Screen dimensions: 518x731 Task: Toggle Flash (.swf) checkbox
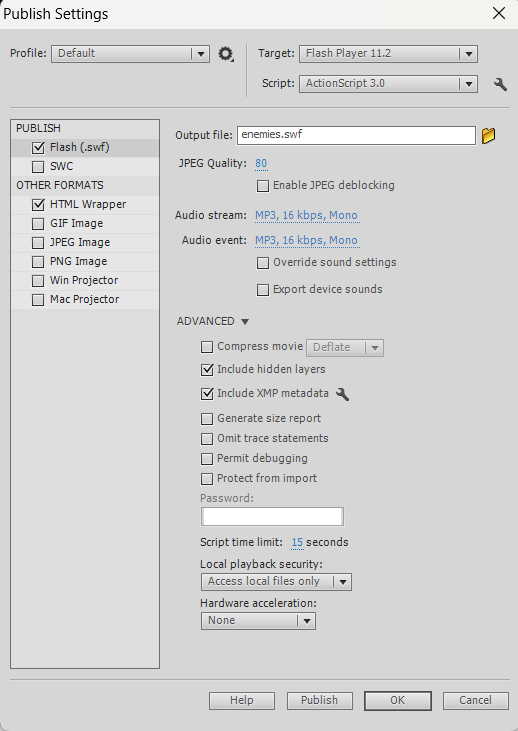(38, 148)
